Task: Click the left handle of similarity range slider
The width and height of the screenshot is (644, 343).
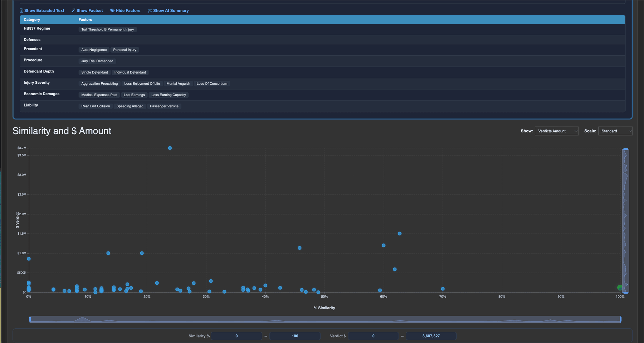Action: [x=30, y=319]
